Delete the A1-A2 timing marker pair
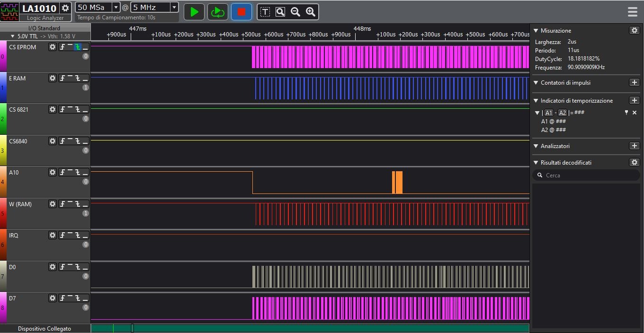 point(635,113)
